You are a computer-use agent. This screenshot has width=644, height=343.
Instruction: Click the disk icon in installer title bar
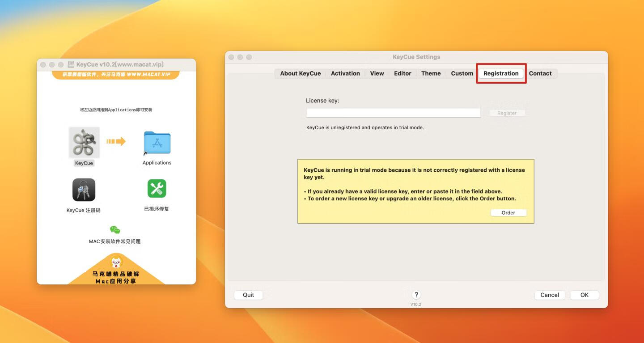tap(71, 64)
